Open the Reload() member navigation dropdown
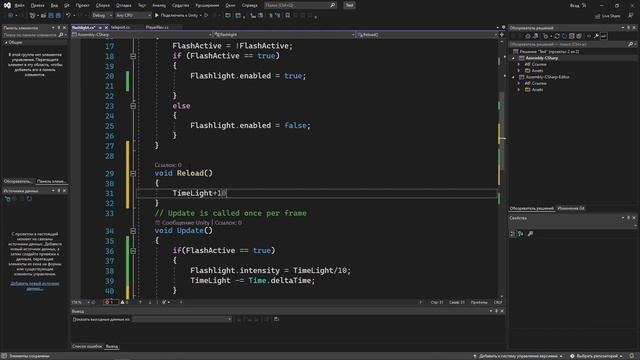 (x=427, y=35)
